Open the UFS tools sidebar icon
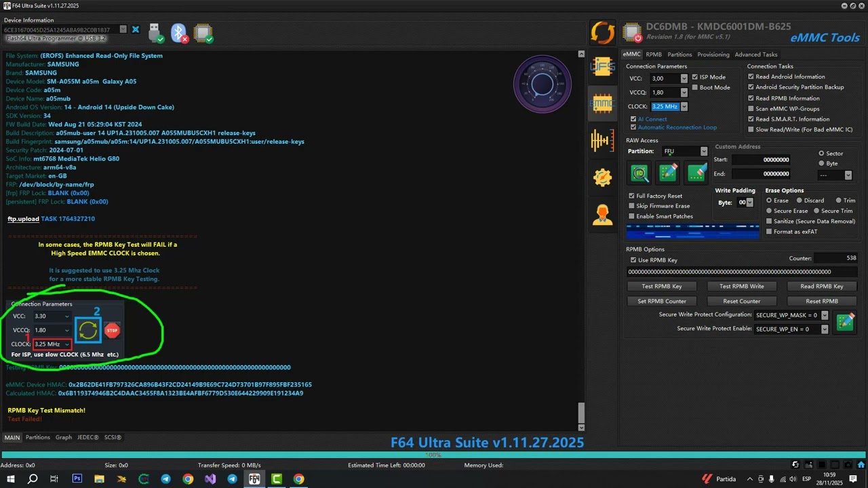Screen dimensions: 868x488 tap(602, 66)
